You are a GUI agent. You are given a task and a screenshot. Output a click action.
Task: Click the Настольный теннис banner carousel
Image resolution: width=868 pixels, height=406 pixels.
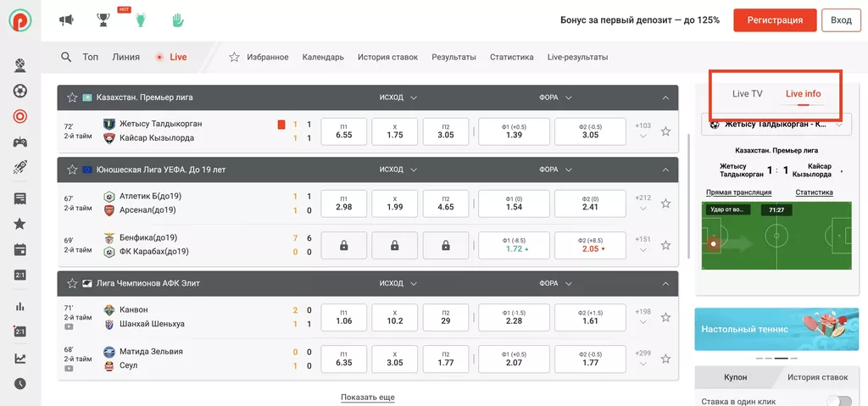click(x=776, y=329)
